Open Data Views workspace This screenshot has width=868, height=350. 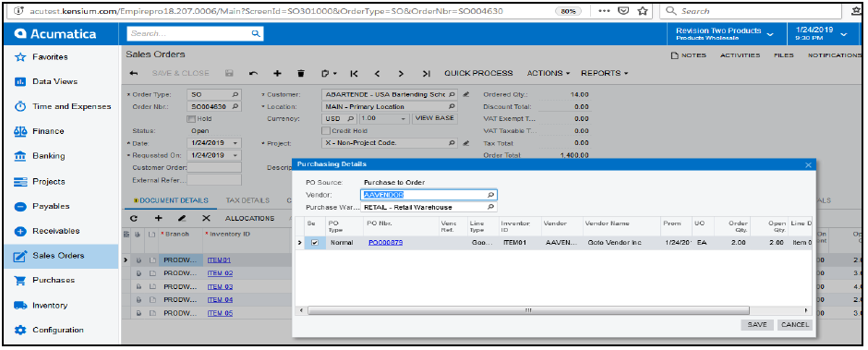point(54,81)
